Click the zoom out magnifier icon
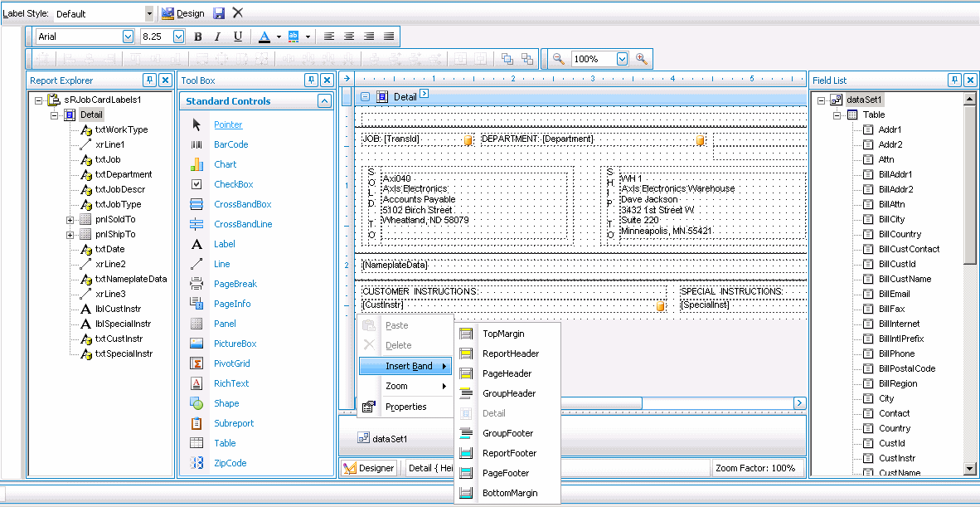This screenshot has height=507, width=980. click(x=559, y=59)
